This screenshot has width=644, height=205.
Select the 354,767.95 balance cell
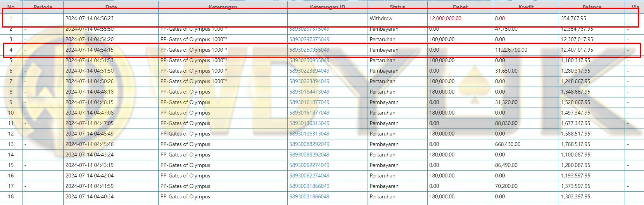(573, 19)
